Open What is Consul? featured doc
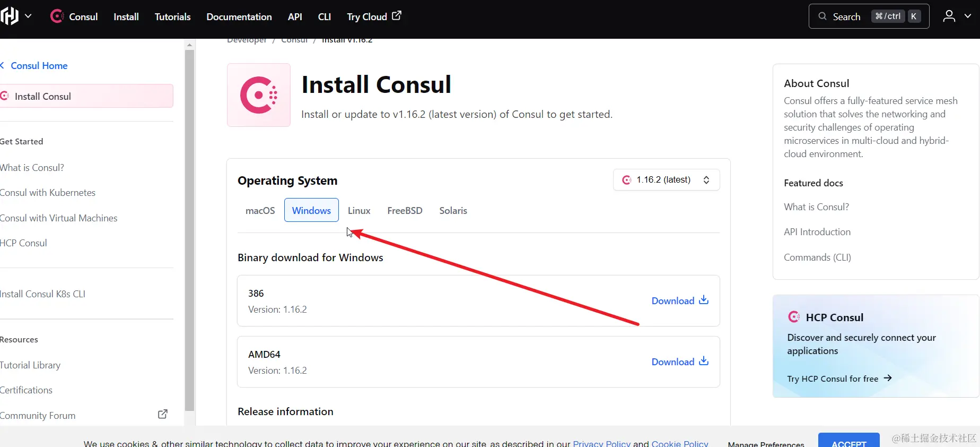This screenshot has height=447, width=980. 816,207
